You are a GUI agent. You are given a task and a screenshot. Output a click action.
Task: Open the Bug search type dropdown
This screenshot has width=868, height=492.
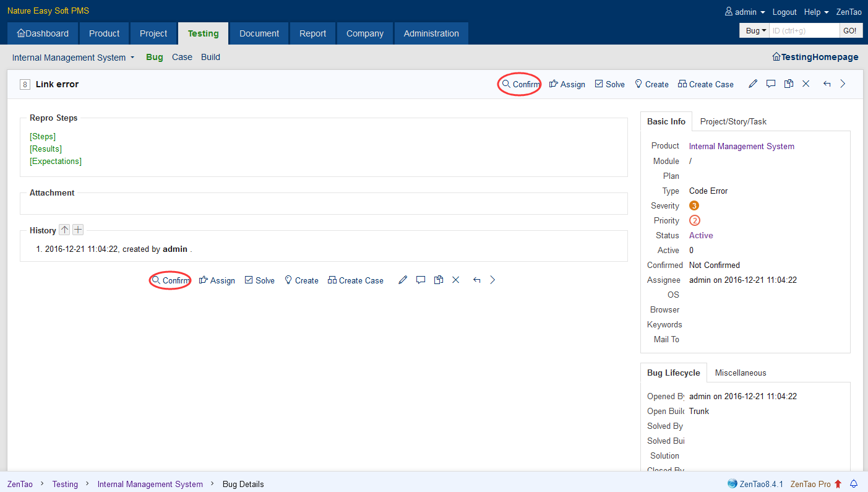pyautogui.click(x=754, y=30)
